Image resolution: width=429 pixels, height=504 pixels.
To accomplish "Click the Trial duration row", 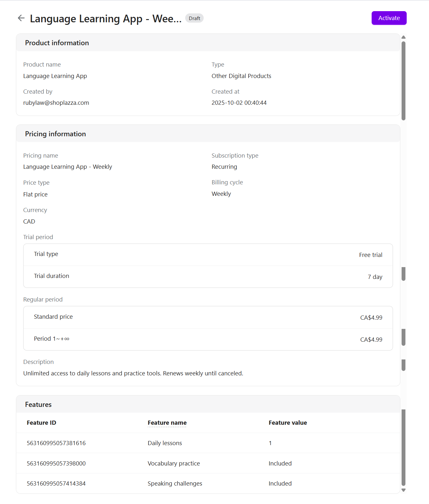I will (208, 276).
